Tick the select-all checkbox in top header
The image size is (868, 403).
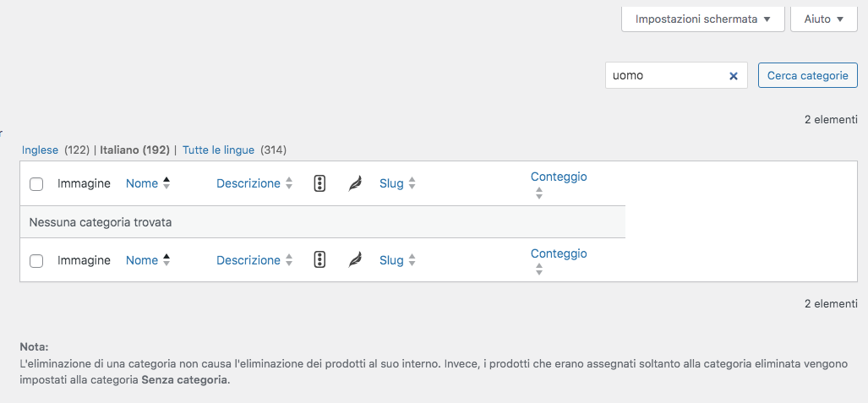click(x=36, y=184)
